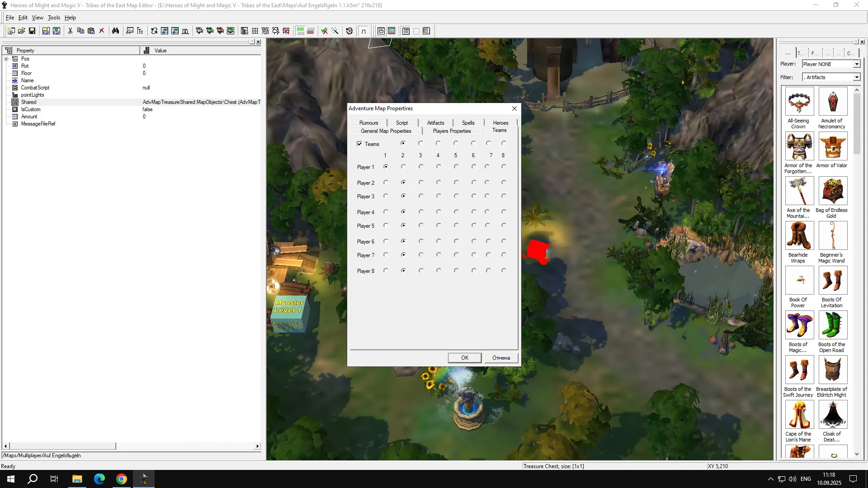Click the Copy toolbar icon
This screenshot has width=868, height=488.
80,31
